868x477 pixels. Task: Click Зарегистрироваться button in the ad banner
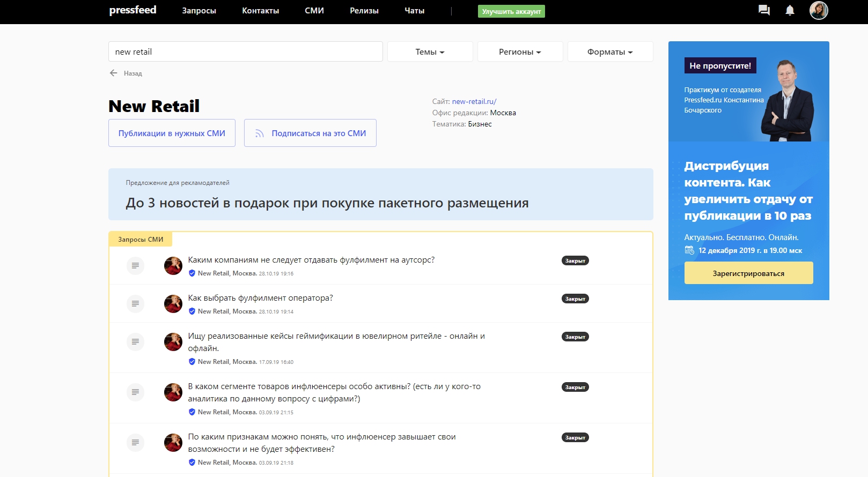click(748, 273)
